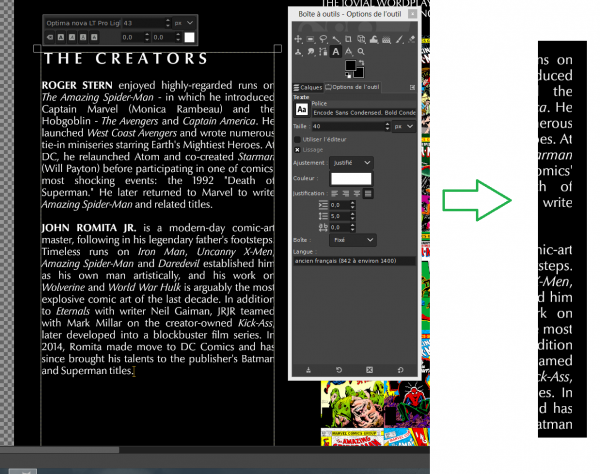
Task: Open the Boîte 'Fixé' dropdown
Action: coord(352,240)
